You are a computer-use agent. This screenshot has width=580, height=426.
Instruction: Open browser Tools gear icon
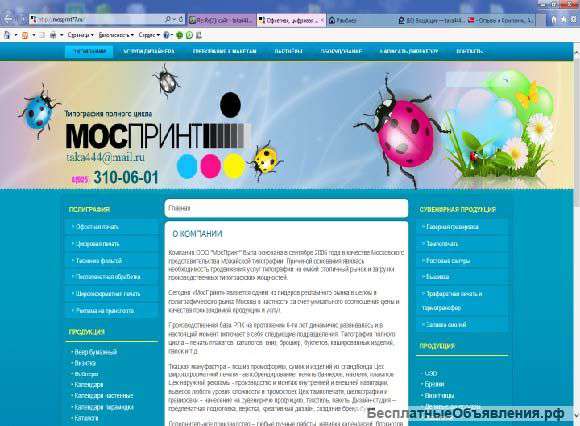tap(573, 20)
